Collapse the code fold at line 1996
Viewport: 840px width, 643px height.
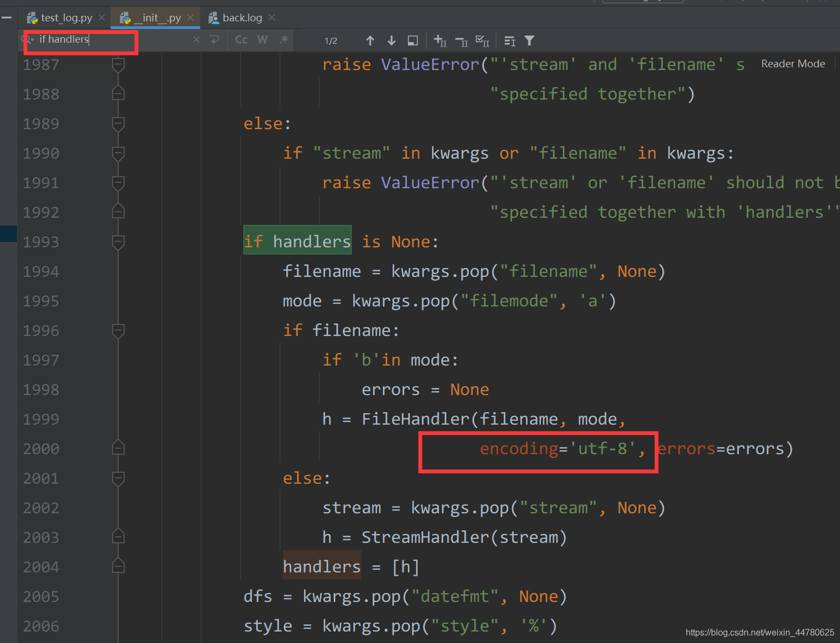[118, 331]
